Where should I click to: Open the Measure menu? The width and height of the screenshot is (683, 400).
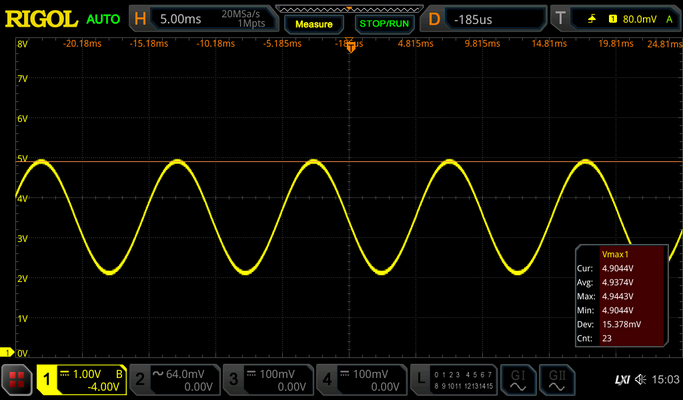click(x=314, y=24)
